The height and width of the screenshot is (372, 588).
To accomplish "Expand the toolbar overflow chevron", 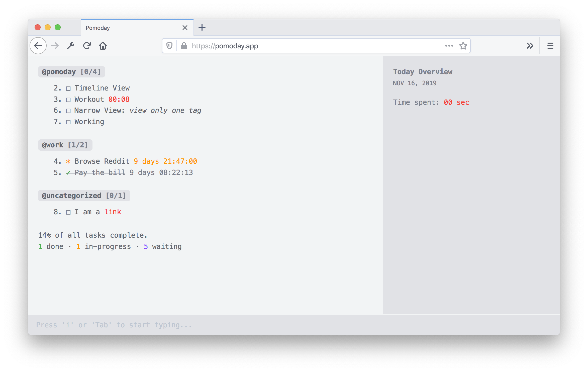I will pos(530,46).
